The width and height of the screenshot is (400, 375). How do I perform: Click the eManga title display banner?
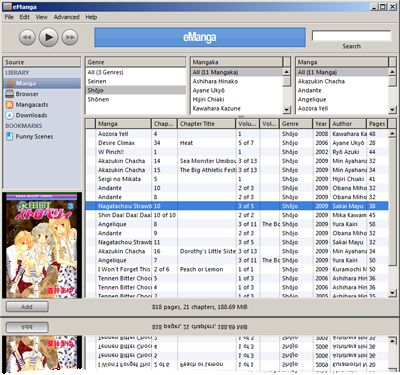point(200,37)
